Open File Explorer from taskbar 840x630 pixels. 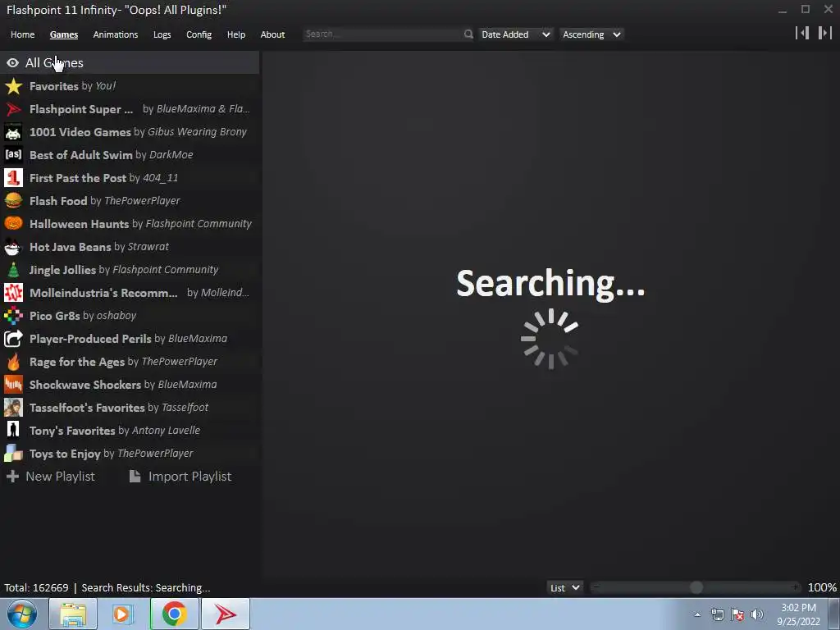73,614
